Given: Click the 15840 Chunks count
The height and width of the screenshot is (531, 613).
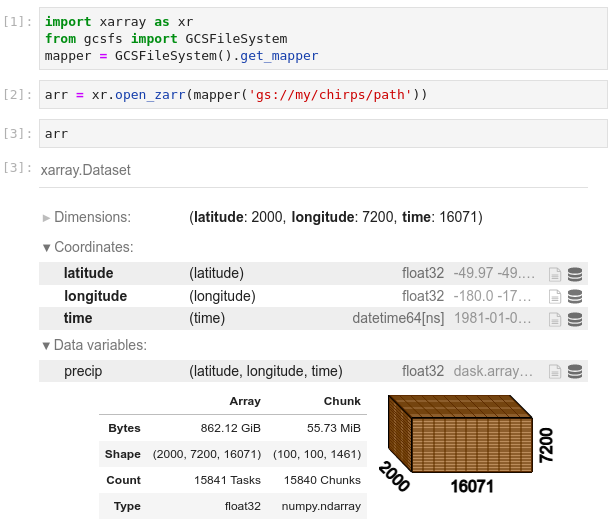Looking at the screenshot, I should coord(322,480).
